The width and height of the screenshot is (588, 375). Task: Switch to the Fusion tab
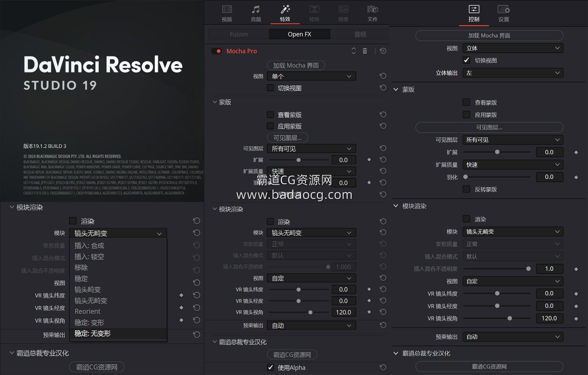point(239,34)
